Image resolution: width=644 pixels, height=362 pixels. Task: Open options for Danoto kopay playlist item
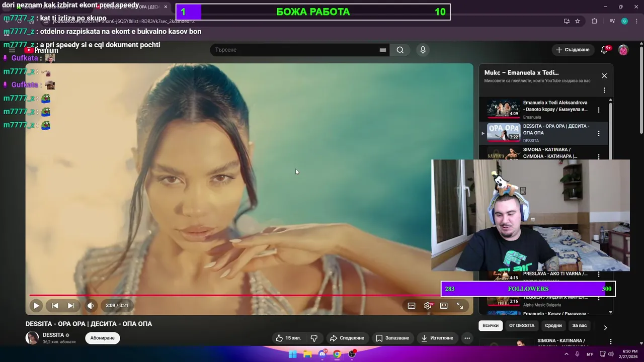point(599,110)
